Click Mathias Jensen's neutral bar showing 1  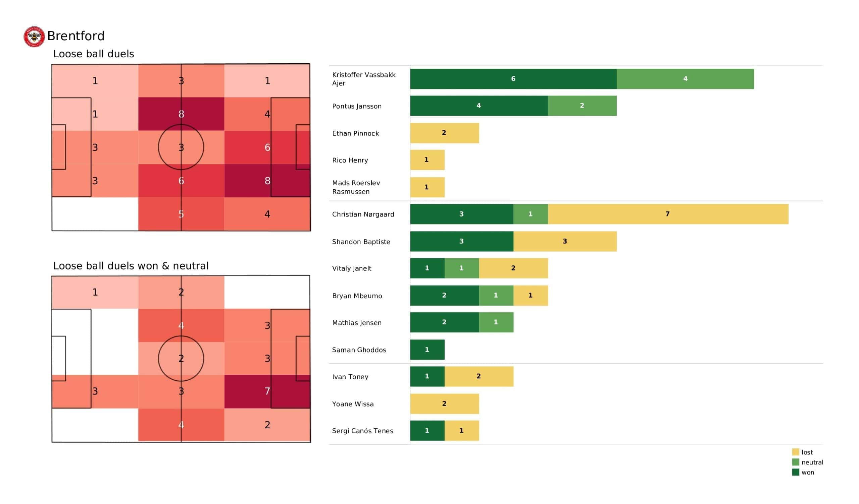point(496,322)
